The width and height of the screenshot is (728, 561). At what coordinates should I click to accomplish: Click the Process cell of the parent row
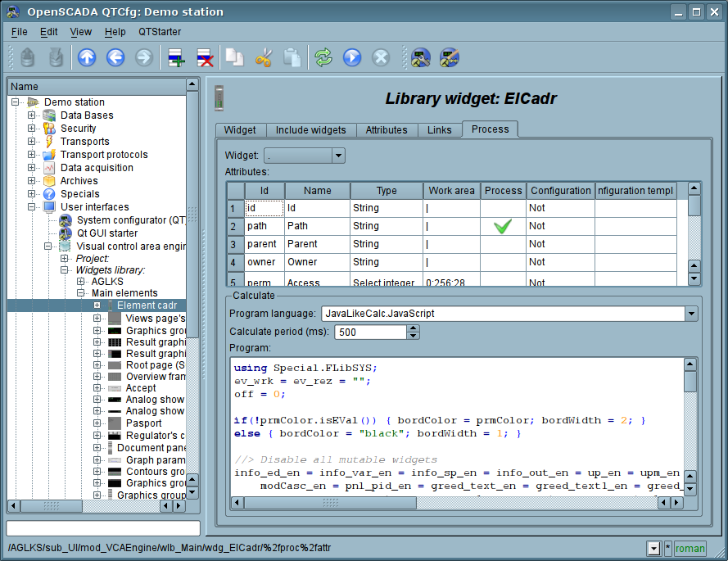503,244
